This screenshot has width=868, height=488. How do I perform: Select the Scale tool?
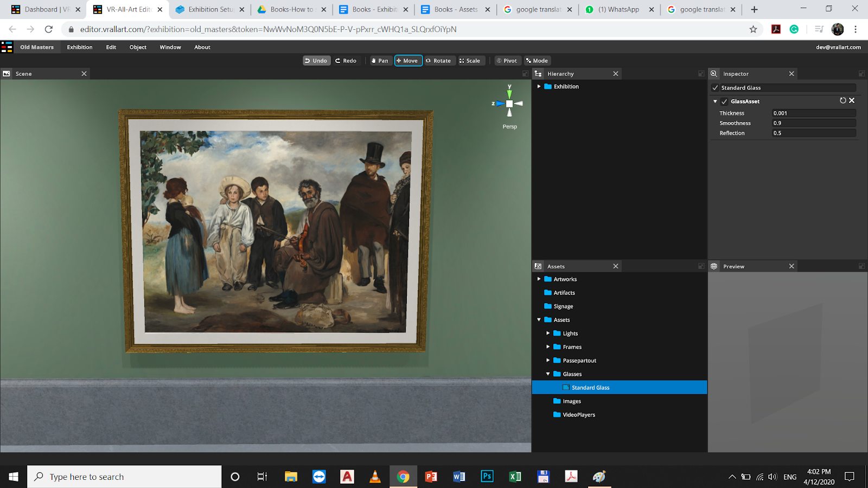tap(470, 61)
